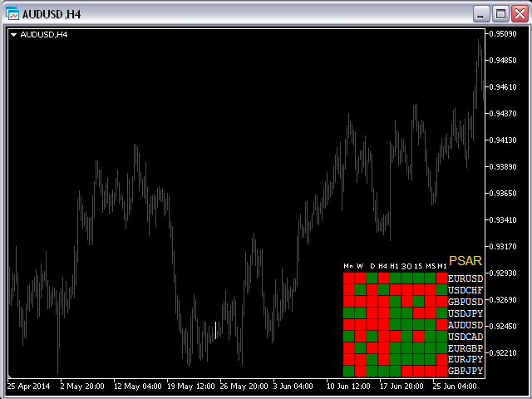Click the GBPUSD H1 green cell
Viewport: 532px width, 399px height.
(396, 301)
